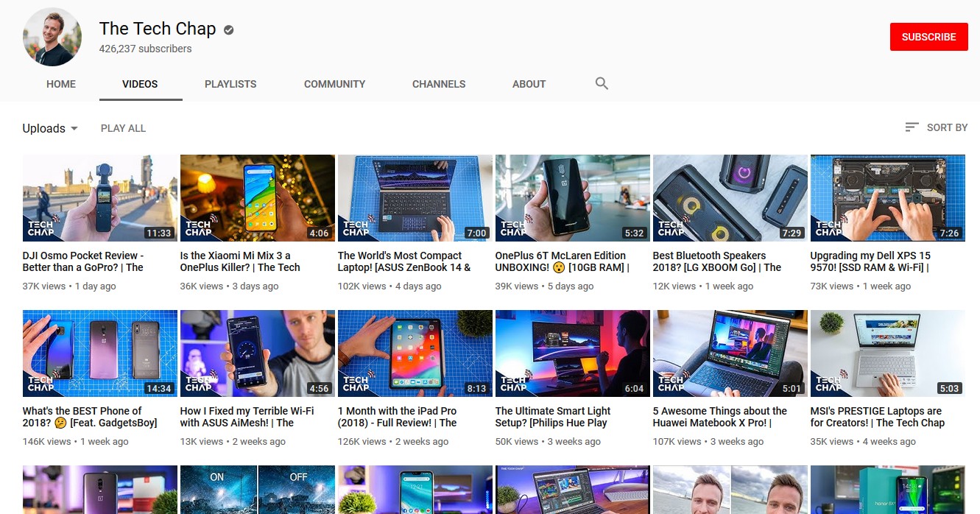The image size is (980, 514).
Task: Click the 50K views 3 weeks ago text
Action: click(548, 442)
